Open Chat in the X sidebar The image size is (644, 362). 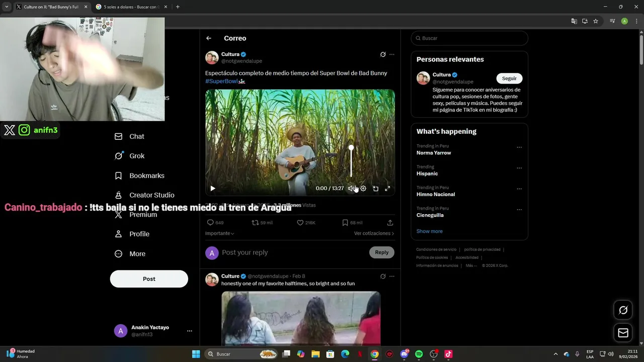pyautogui.click(x=129, y=136)
